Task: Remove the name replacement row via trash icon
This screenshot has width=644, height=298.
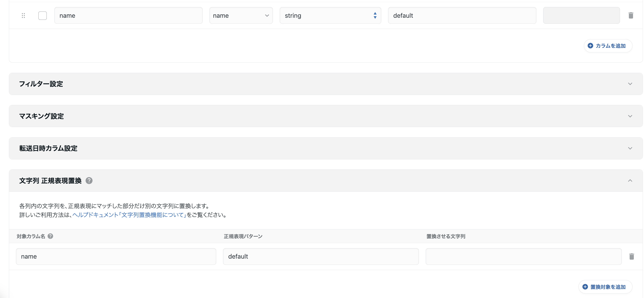Action: [632, 256]
